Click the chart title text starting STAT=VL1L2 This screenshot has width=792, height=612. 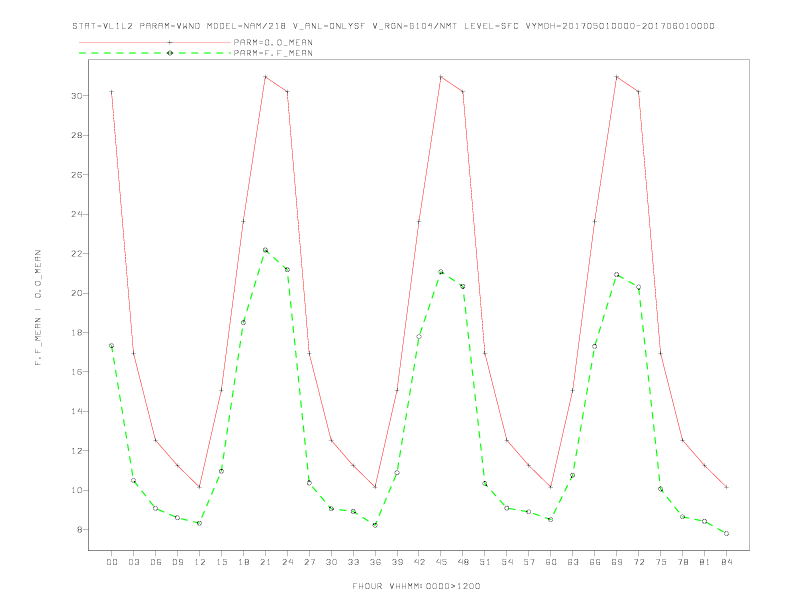(x=393, y=26)
